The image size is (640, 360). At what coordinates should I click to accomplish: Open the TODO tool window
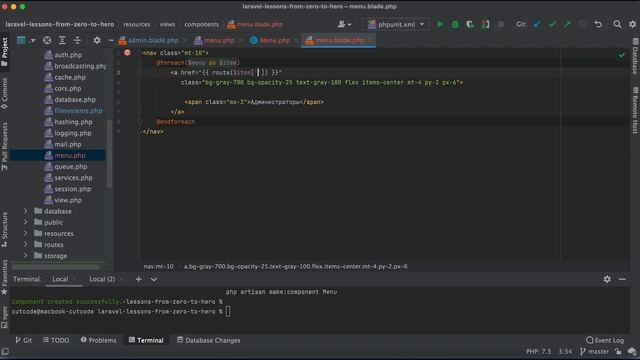56,340
